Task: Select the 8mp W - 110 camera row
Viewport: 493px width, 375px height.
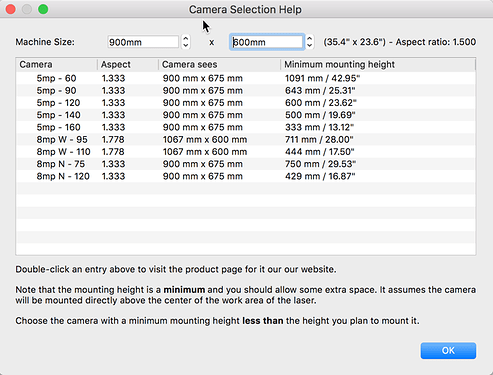Action: click(246, 152)
